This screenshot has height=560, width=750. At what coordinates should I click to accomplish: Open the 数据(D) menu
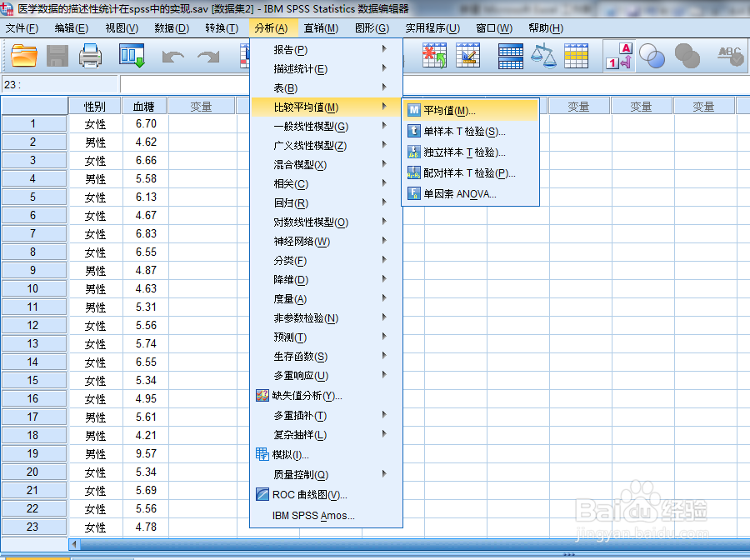[x=172, y=28]
